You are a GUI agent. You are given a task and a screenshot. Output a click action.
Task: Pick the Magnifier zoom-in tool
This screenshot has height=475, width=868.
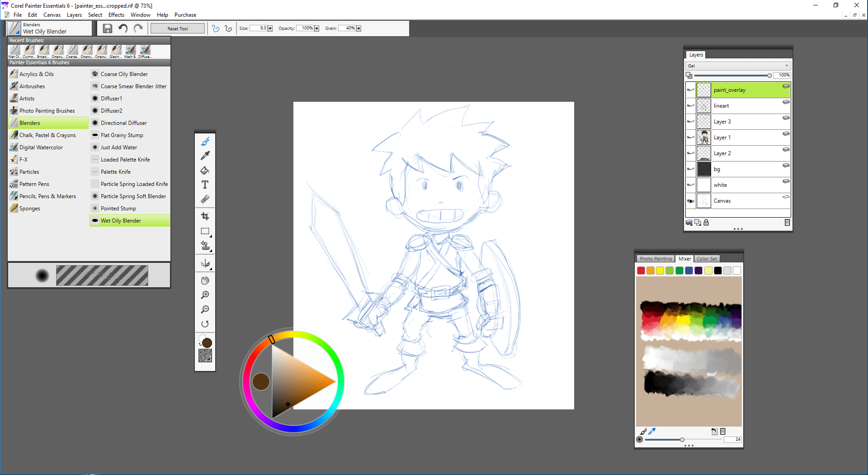tap(205, 295)
